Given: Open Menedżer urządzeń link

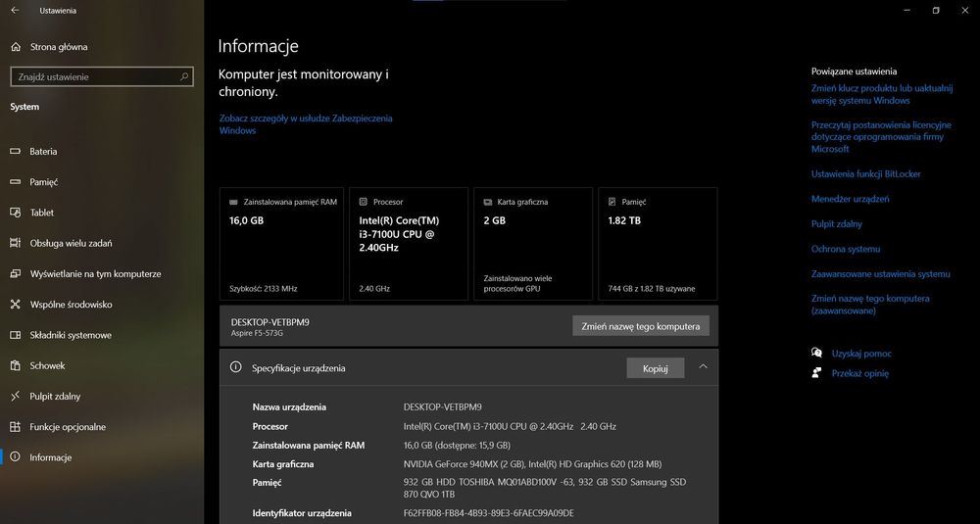Looking at the screenshot, I should [850, 199].
